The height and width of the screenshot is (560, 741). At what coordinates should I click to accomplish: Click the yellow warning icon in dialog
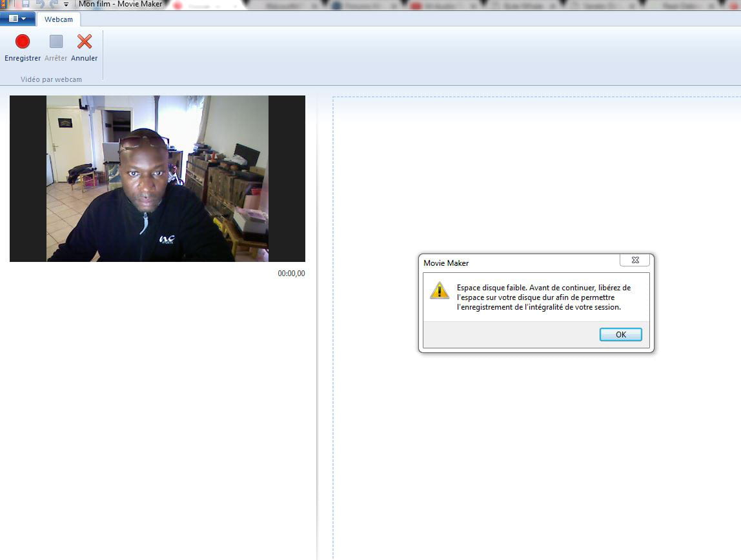[x=440, y=290]
